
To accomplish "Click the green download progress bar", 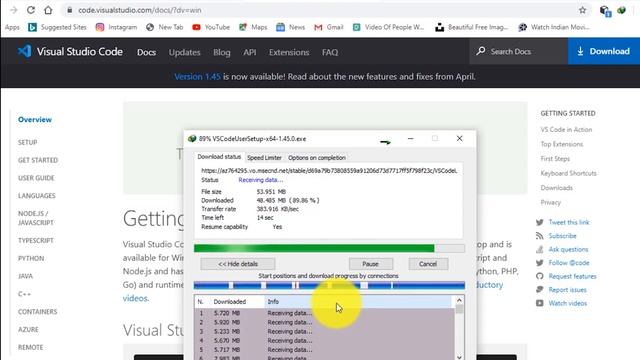I will [329, 248].
